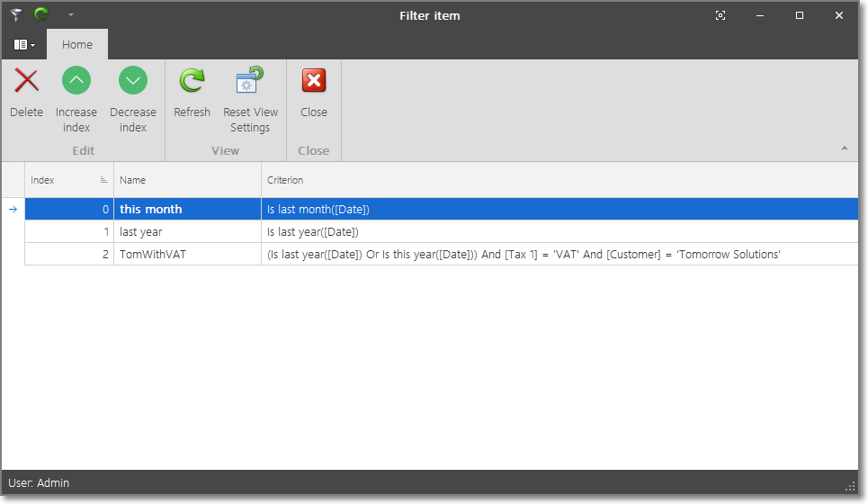The height and width of the screenshot is (504, 868).
Task: Switch to the Home ribbon tab
Action: 77,45
